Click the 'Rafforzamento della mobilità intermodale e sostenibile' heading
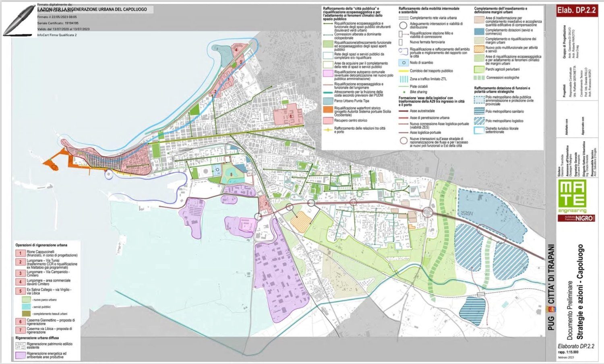The height and width of the screenshot is (364, 604). pos(428,10)
